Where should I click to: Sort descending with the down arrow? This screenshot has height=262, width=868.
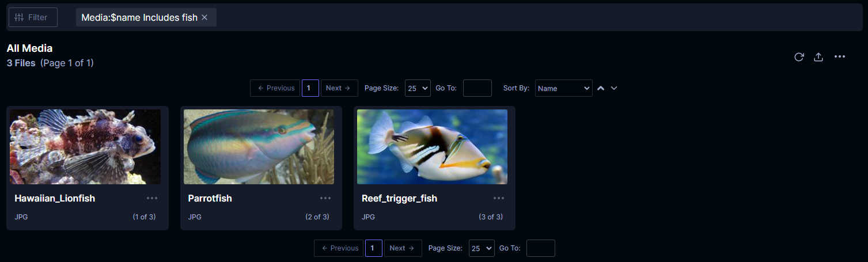614,88
